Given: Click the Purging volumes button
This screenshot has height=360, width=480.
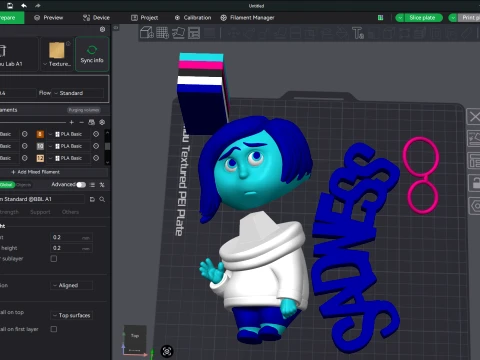Looking at the screenshot, I should click(x=84, y=110).
